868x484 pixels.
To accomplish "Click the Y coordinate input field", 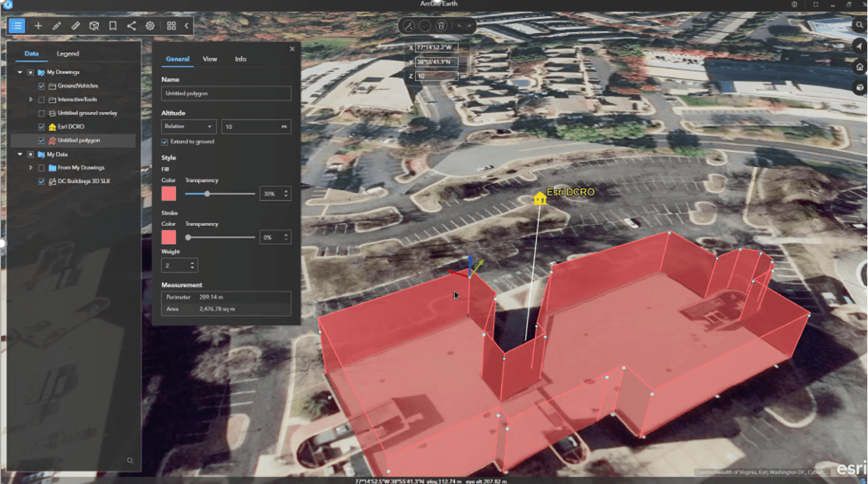I will click(x=437, y=62).
